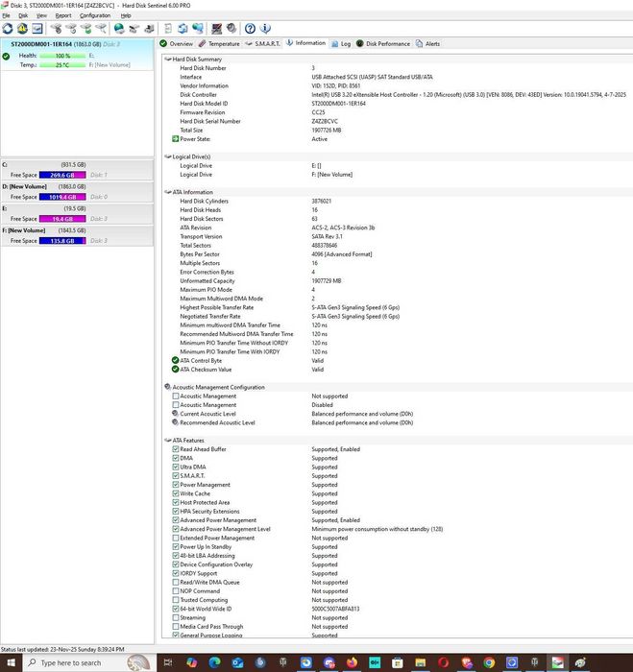
Task: Open the Report menu
Action: [x=63, y=15]
